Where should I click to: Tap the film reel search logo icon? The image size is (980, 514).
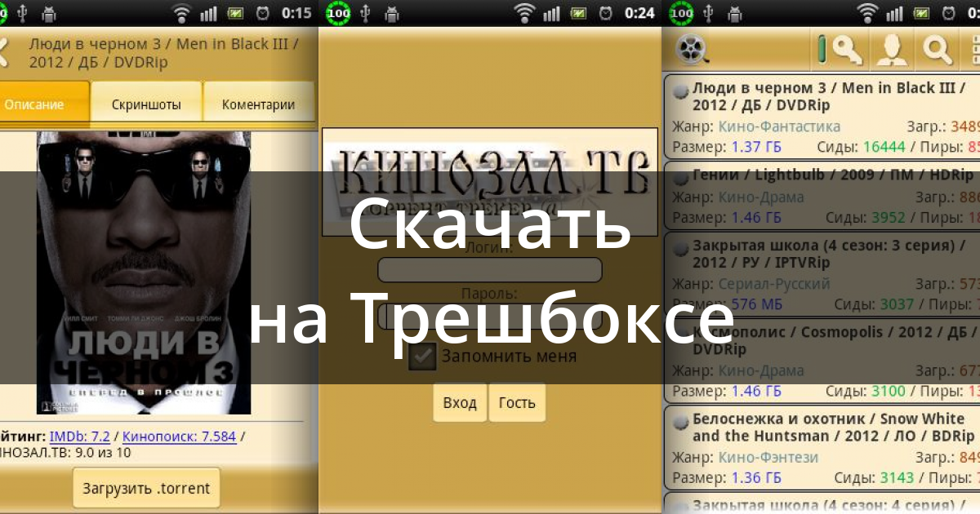tap(693, 51)
